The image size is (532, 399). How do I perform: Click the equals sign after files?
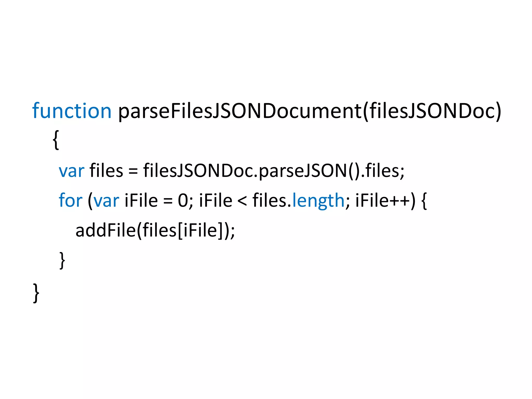(133, 171)
